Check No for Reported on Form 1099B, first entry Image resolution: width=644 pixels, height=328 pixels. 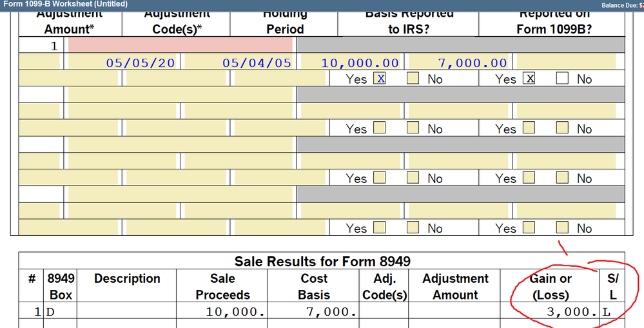(x=563, y=79)
